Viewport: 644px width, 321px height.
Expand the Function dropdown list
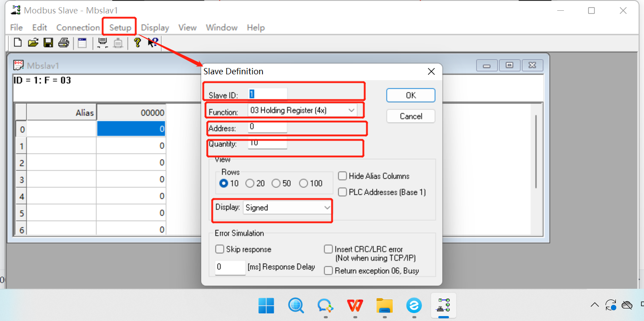tap(351, 110)
